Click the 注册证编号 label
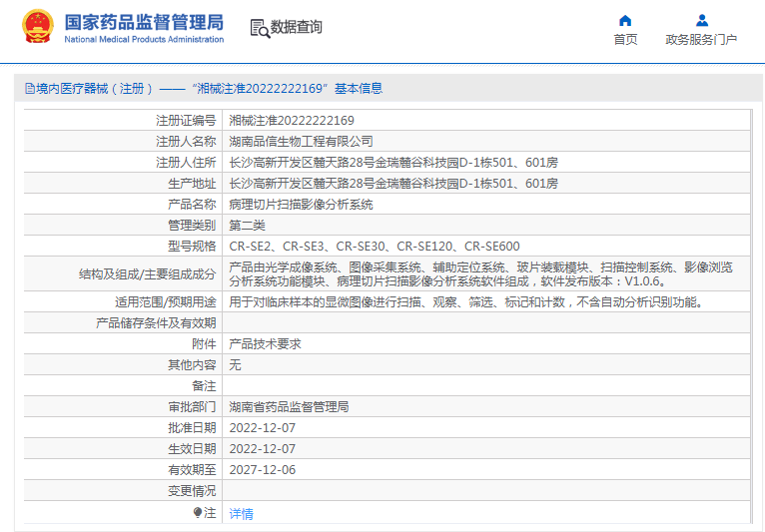This screenshot has height=532, width=765. 186,121
